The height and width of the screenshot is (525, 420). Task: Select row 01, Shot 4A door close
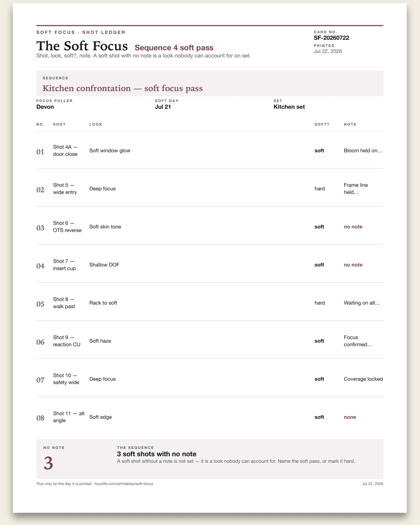pos(210,150)
